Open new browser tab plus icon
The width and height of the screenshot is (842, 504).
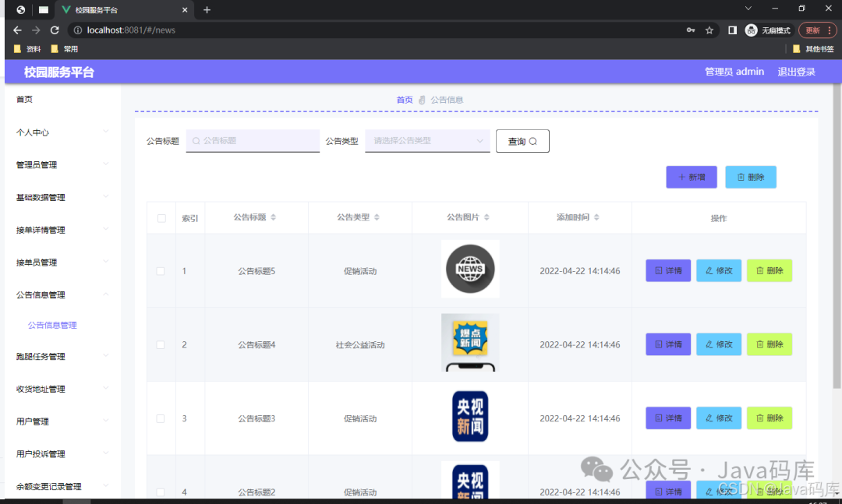pyautogui.click(x=207, y=10)
